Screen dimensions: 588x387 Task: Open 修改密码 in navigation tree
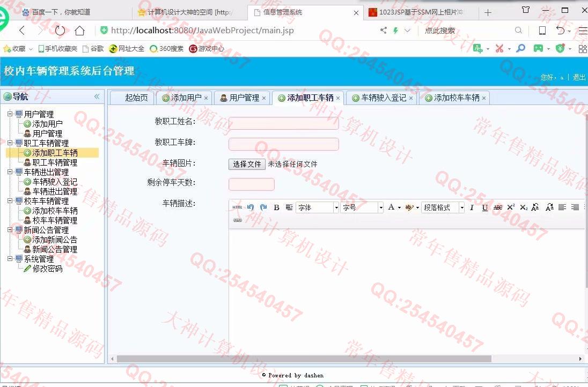tap(47, 269)
